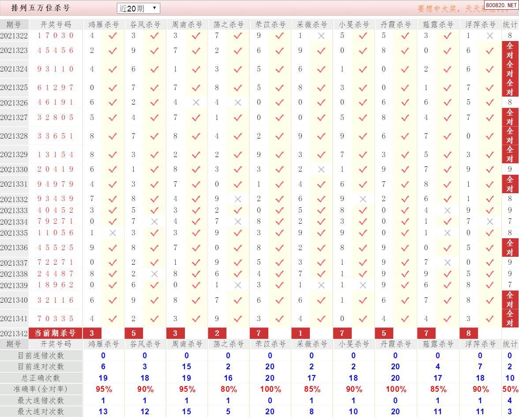
Task: Click the cross mark for 浮萍杀号 in row 2021334
Action: 490,222
